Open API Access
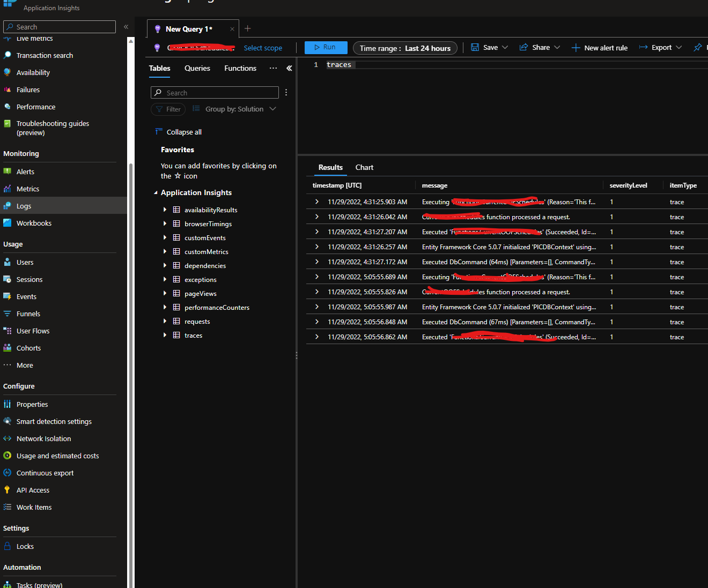Image resolution: width=708 pixels, height=588 pixels. click(x=33, y=490)
